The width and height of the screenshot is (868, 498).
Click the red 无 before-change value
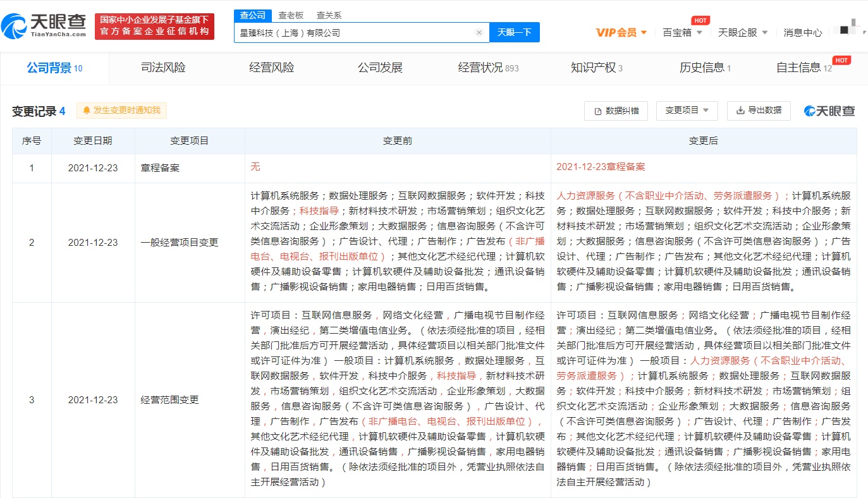point(255,167)
